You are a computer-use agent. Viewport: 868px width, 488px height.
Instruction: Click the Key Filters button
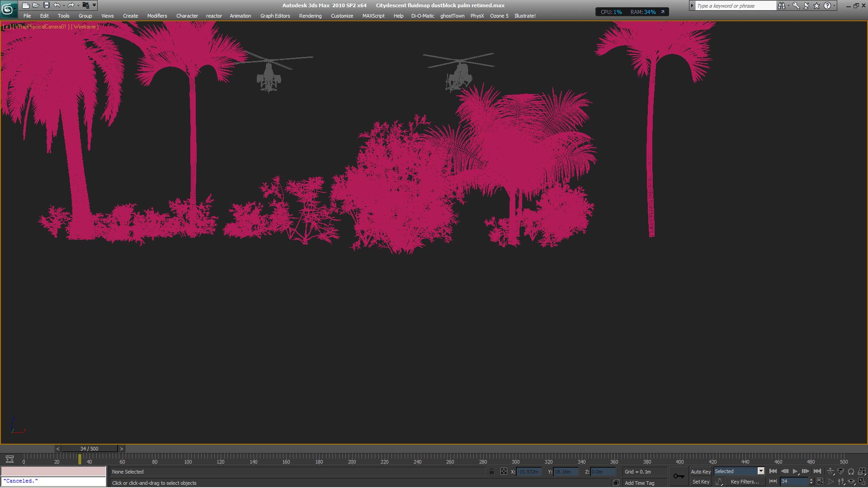(x=744, y=482)
